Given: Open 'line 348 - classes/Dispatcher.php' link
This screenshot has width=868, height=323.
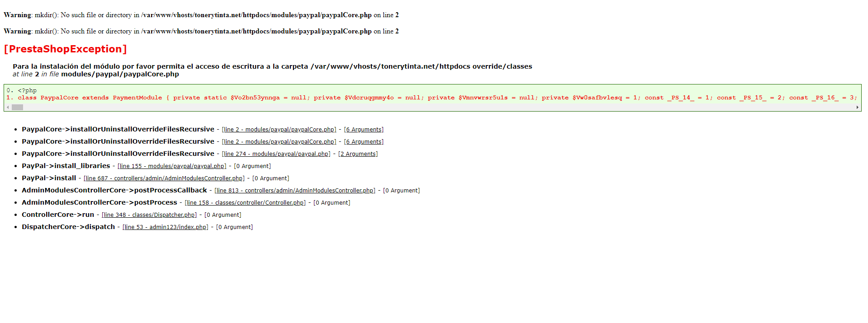Looking at the screenshot, I should pos(149,215).
